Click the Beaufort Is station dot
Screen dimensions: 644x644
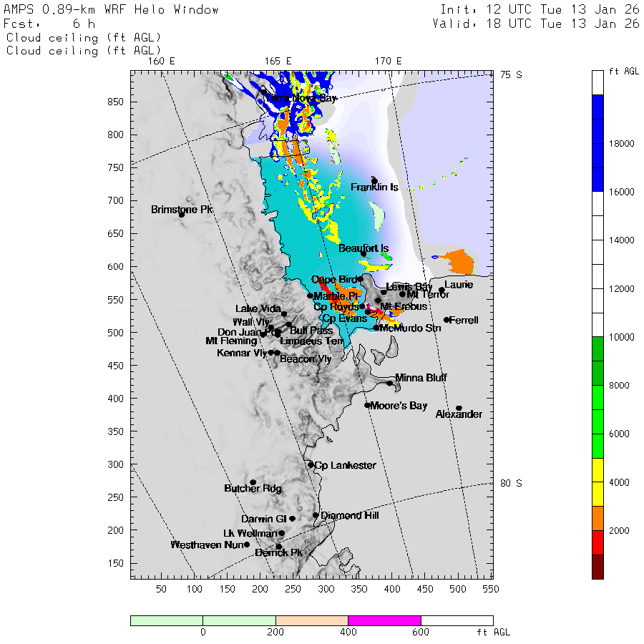click(x=364, y=253)
